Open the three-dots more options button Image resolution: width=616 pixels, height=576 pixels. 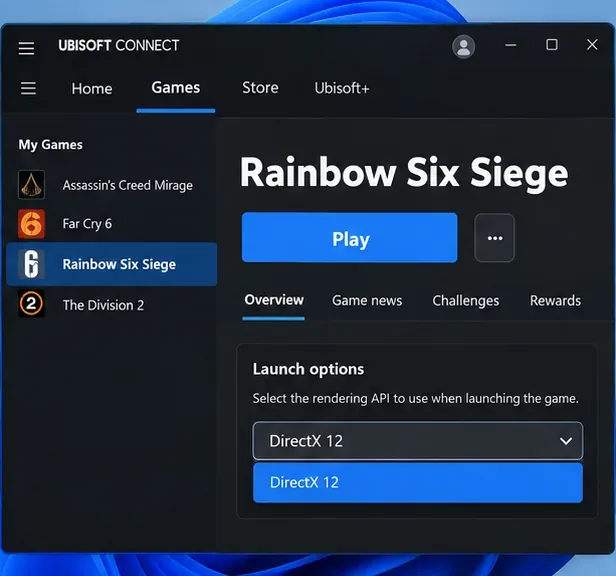tap(495, 238)
